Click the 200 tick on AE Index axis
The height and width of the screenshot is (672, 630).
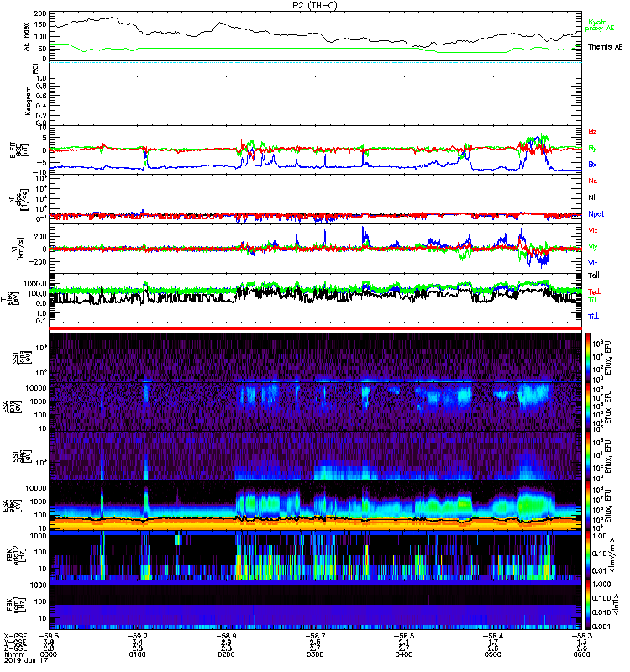pyautogui.click(x=40, y=14)
